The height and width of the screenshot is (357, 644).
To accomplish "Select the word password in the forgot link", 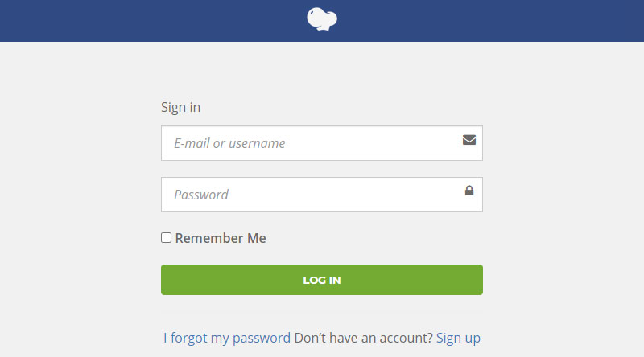I will tap(261, 339).
